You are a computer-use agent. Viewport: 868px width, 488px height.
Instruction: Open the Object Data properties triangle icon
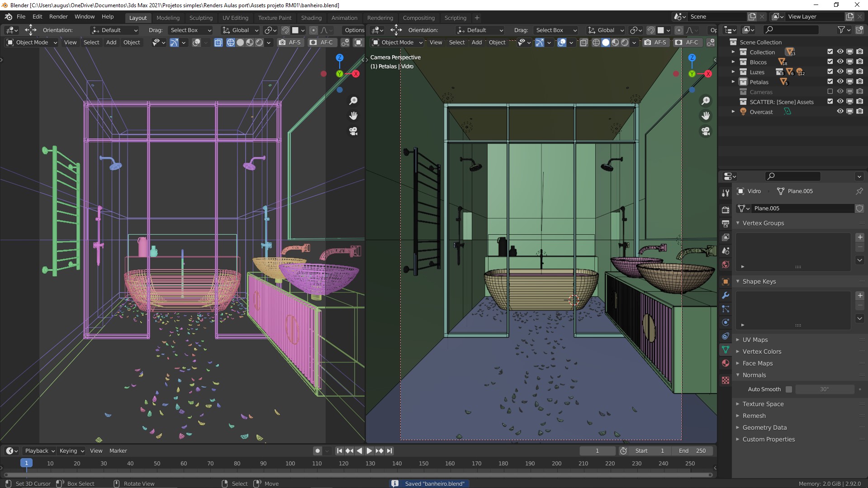coord(726,350)
